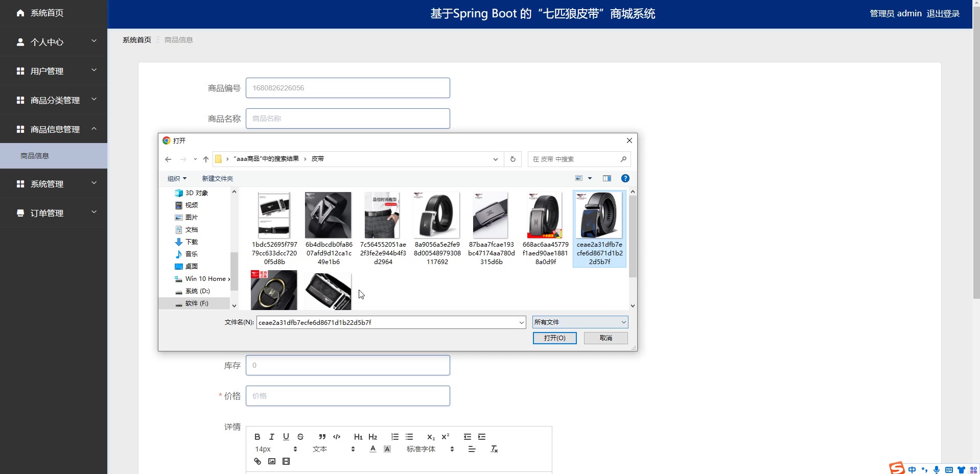Viewport: 980px width, 474px height.
Task: Increase indent in the editor toolbar
Action: tap(482, 437)
